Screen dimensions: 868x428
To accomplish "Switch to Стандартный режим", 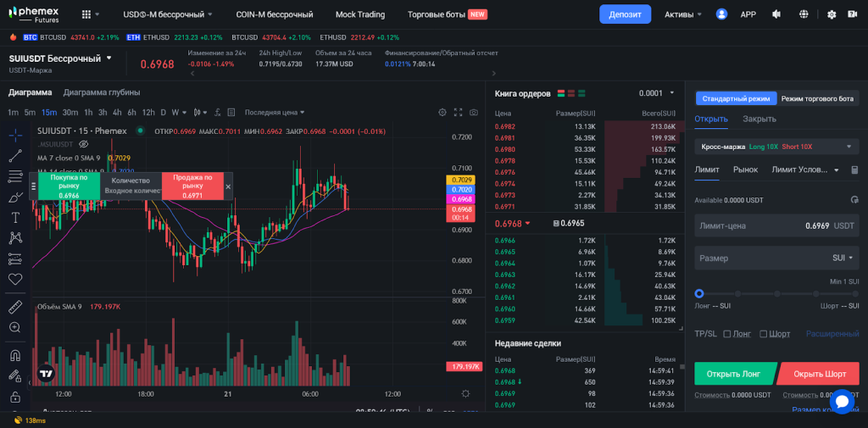I will pyautogui.click(x=737, y=98).
